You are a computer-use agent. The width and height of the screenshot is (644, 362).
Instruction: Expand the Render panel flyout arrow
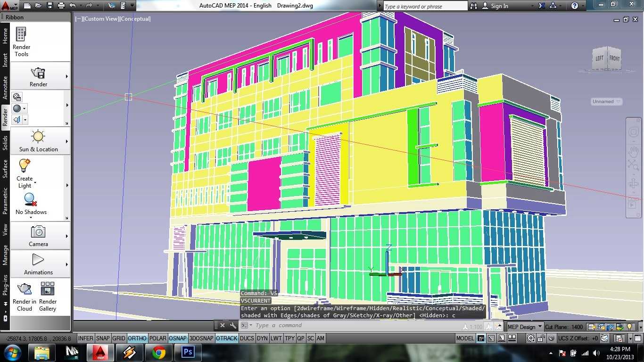point(66,76)
